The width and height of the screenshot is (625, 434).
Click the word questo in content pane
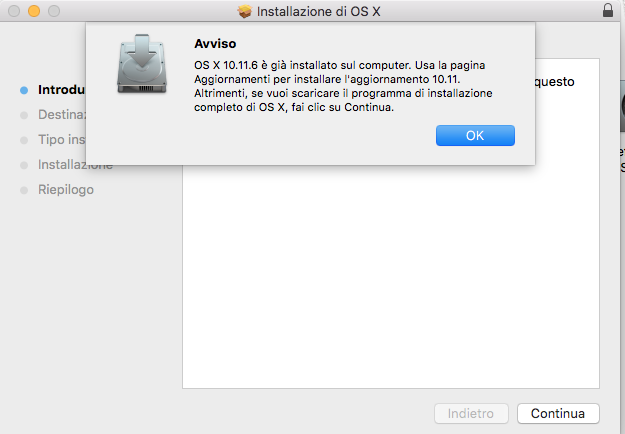[x=554, y=82]
